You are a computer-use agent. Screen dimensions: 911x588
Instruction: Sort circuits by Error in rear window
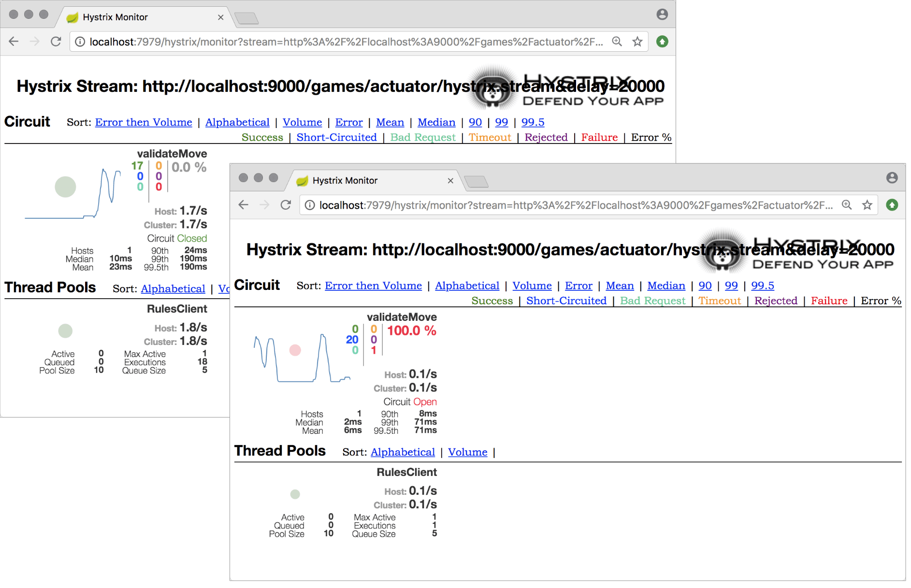pyautogui.click(x=349, y=122)
